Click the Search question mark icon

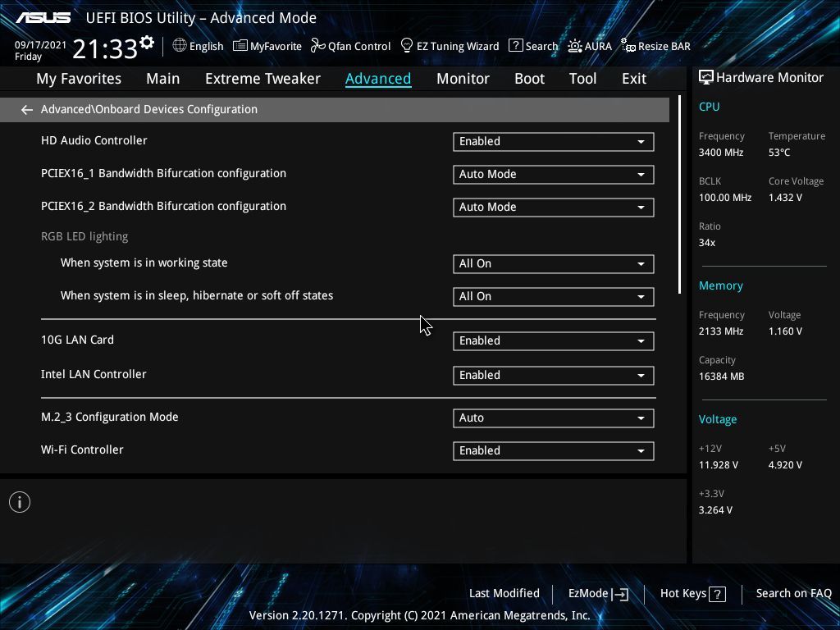(x=515, y=46)
